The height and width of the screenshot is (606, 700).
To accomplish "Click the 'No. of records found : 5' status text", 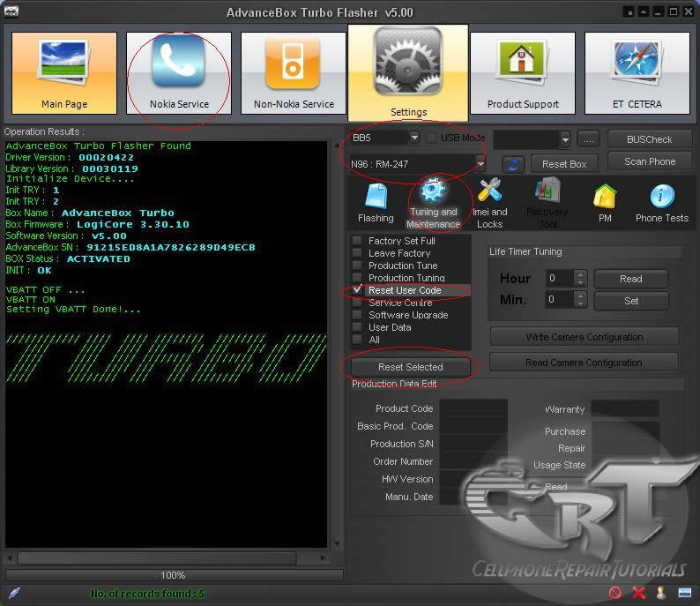I will pos(147,594).
